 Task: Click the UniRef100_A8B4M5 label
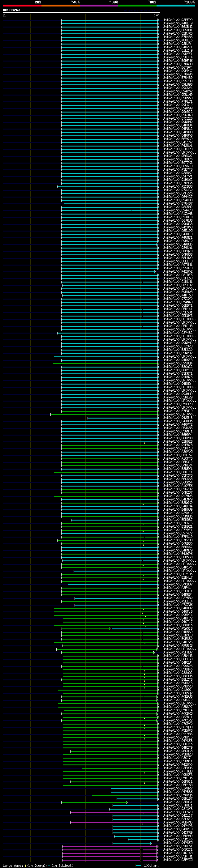tap(178, 823)
